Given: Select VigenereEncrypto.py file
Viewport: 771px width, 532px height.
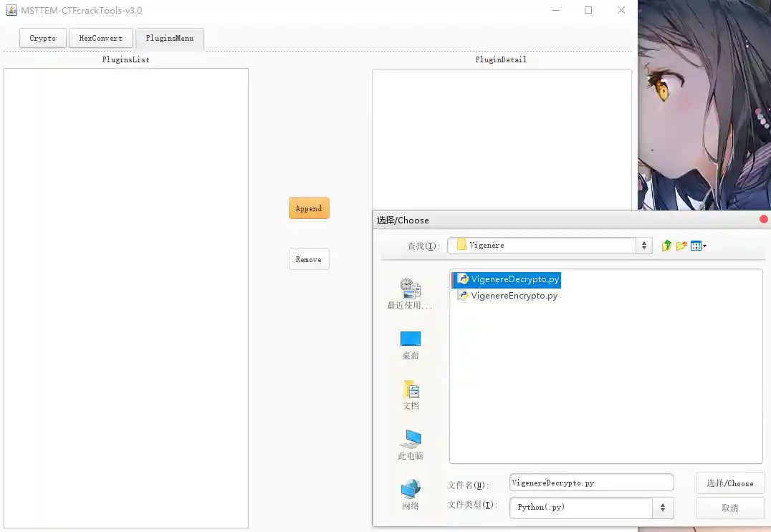Looking at the screenshot, I should point(514,296).
